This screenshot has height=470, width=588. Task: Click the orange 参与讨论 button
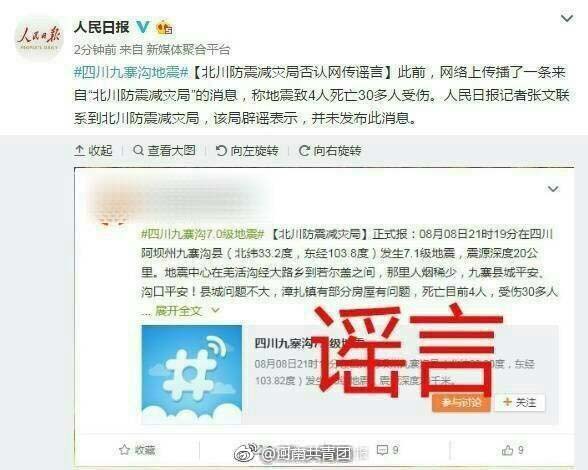pos(461,402)
